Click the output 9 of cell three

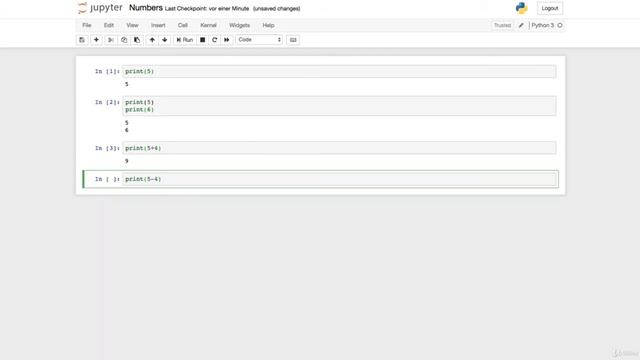point(127,161)
